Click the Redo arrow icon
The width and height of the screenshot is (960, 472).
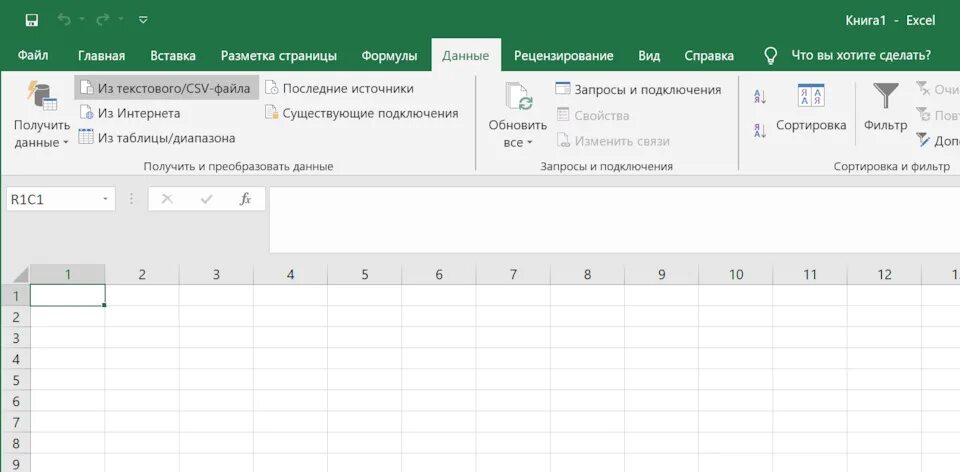pyautogui.click(x=102, y=20)
